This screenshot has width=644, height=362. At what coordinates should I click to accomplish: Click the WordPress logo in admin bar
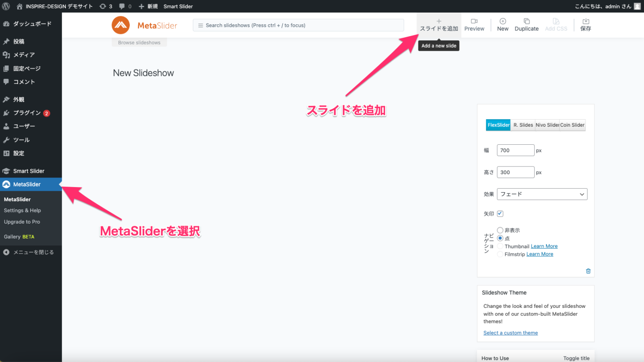coord(6,6)
